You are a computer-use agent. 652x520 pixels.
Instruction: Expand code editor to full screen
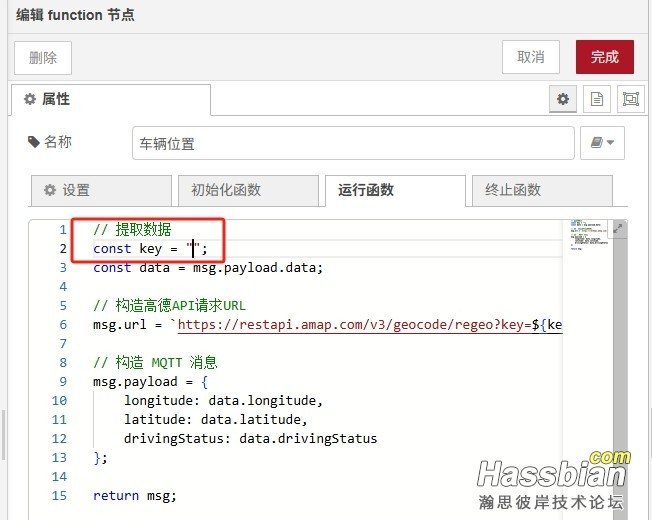point(618,228)
